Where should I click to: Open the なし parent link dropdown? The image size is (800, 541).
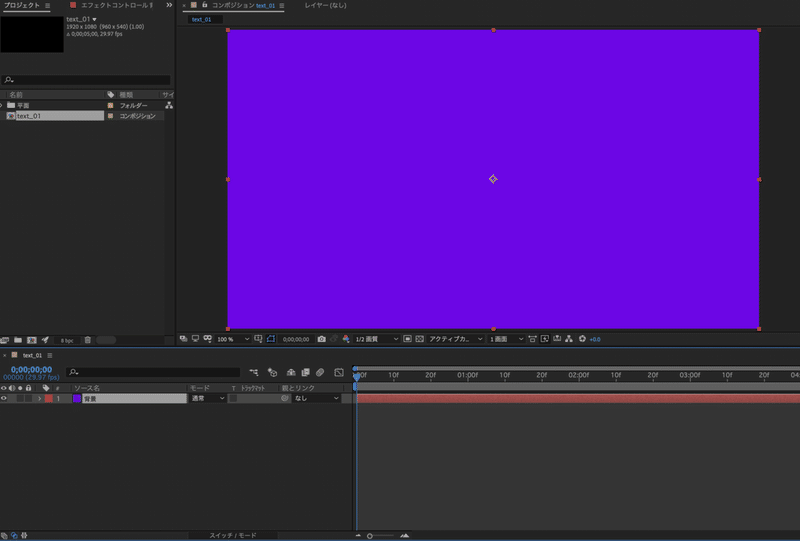(x=316, y=399)
